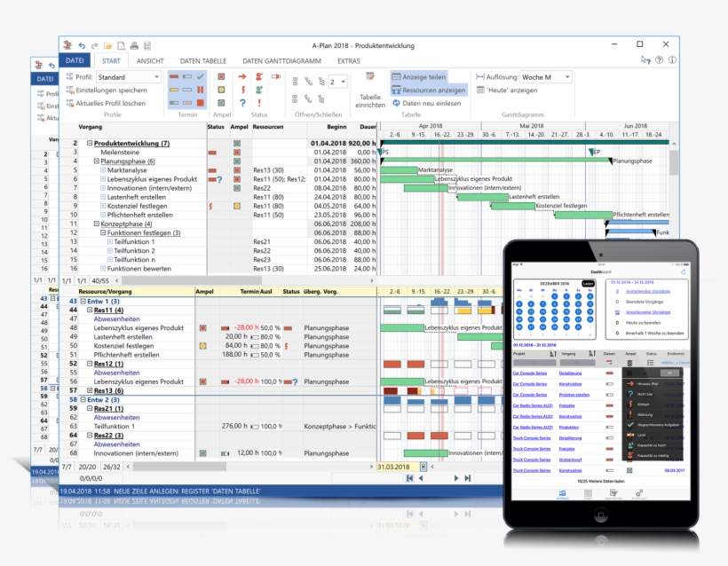Click the green checkmark Termin icon
The image size is (728, 566).
(x=202, y=77)
